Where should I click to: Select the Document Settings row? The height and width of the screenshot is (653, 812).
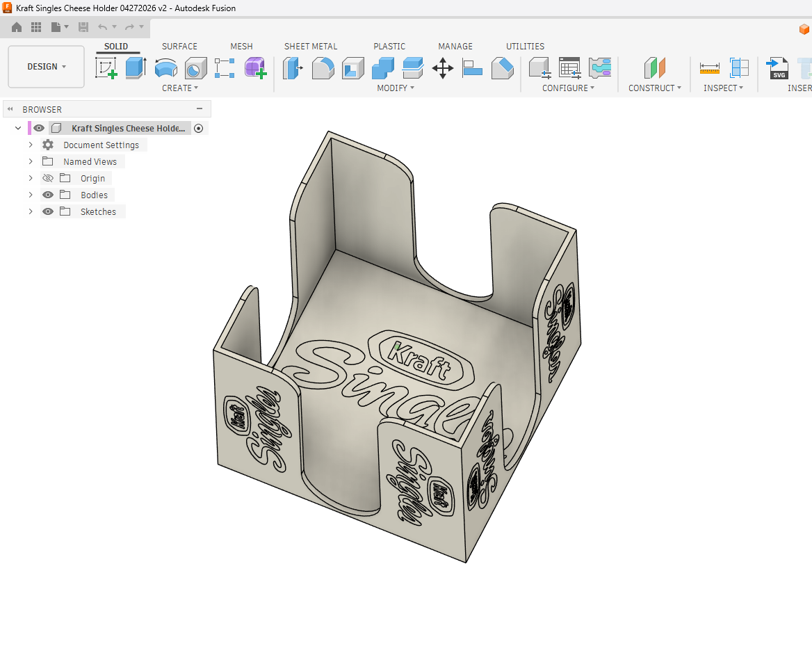tap(94, 145)
